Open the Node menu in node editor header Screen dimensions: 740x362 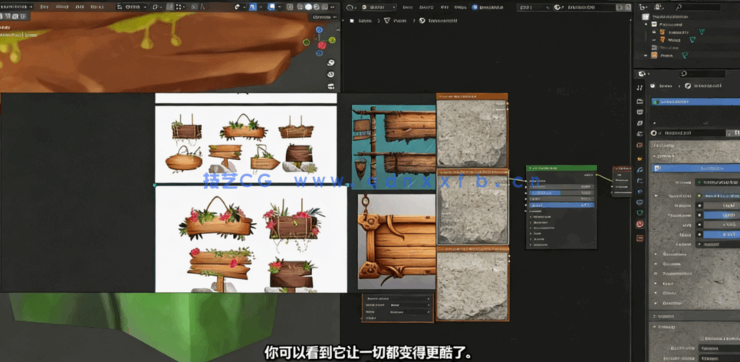pyautogui.click(x=461, y=7)
